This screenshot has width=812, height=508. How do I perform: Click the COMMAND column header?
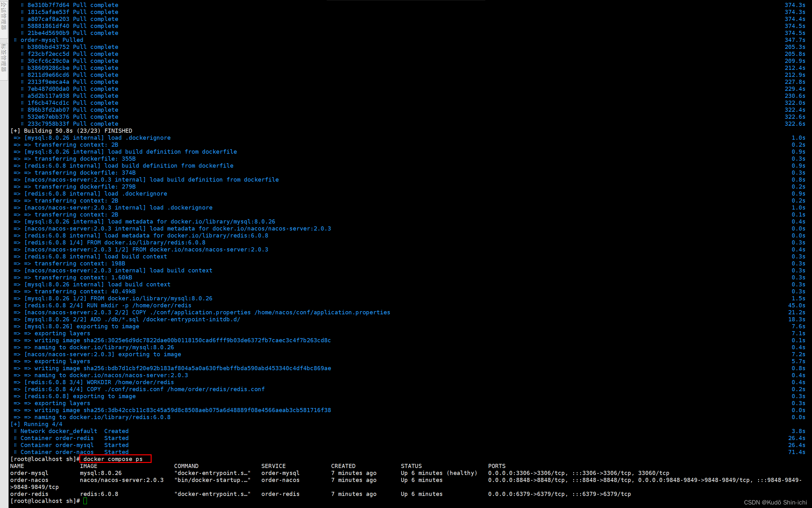(x=186, y=466)
